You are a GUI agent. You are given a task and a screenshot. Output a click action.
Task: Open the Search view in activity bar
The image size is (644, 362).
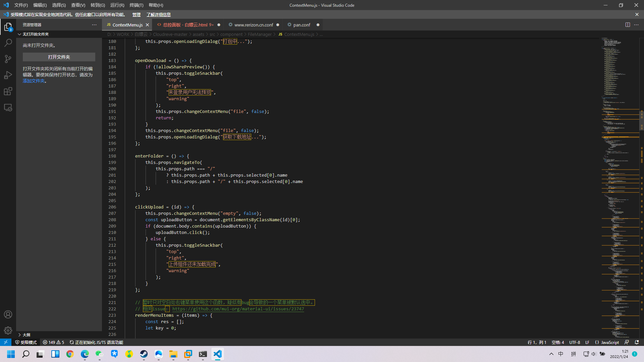8,43
